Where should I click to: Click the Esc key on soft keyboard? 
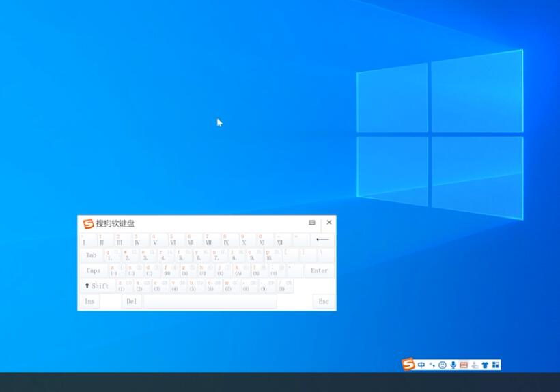(324, 301)
